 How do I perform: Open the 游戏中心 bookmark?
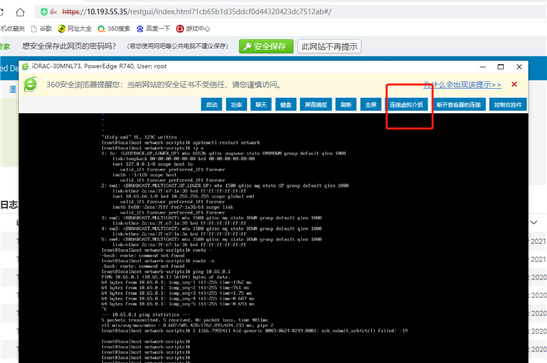pos(193,29)
